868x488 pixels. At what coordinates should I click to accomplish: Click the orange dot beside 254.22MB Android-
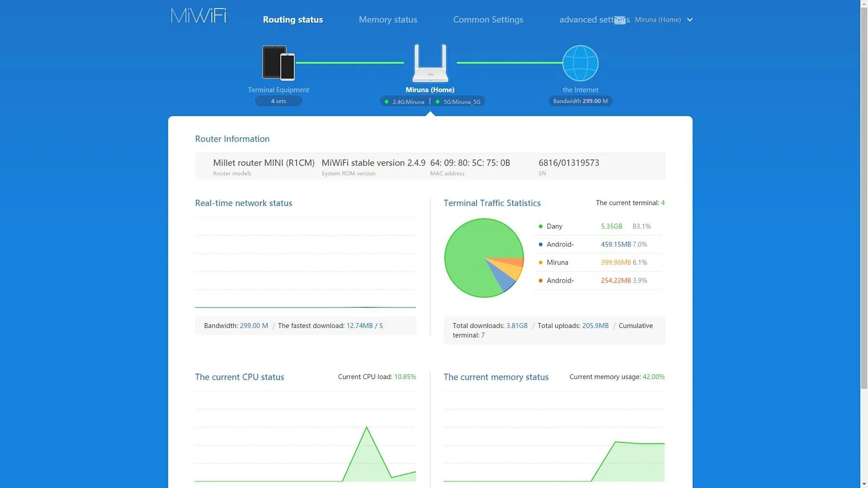coord(540,281)
